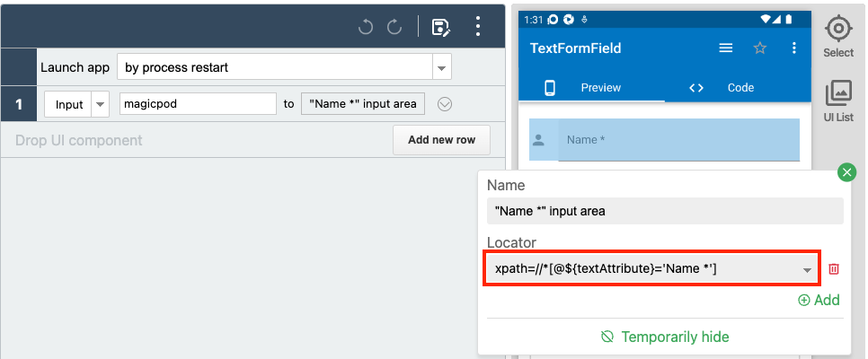Close the element popup with green X

[x=846, y=172]
